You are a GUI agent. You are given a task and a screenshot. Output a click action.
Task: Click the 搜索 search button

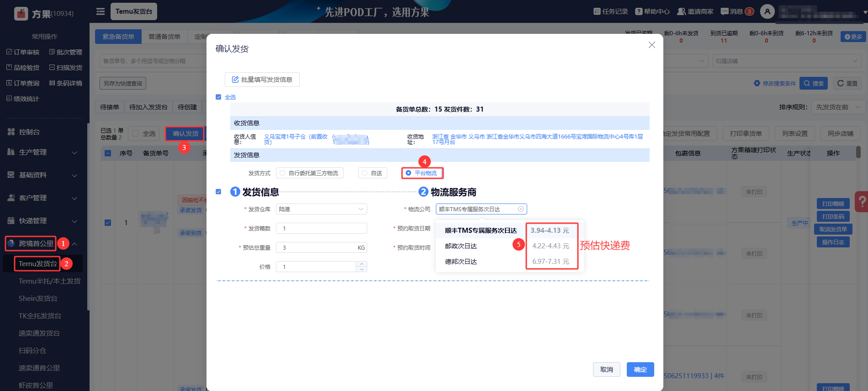point(814,83)
